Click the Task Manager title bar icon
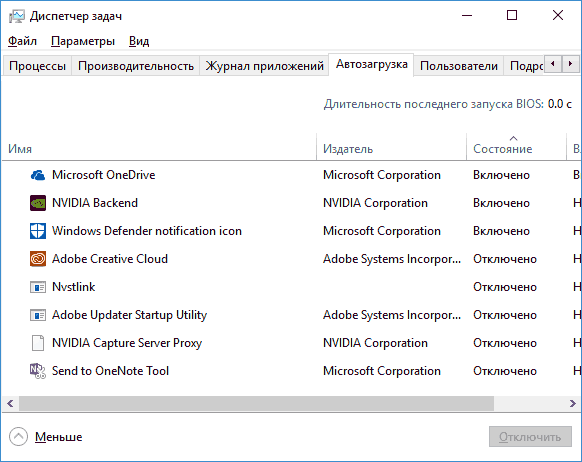Screen dimensions: 582x462 (x=17, y=16)
